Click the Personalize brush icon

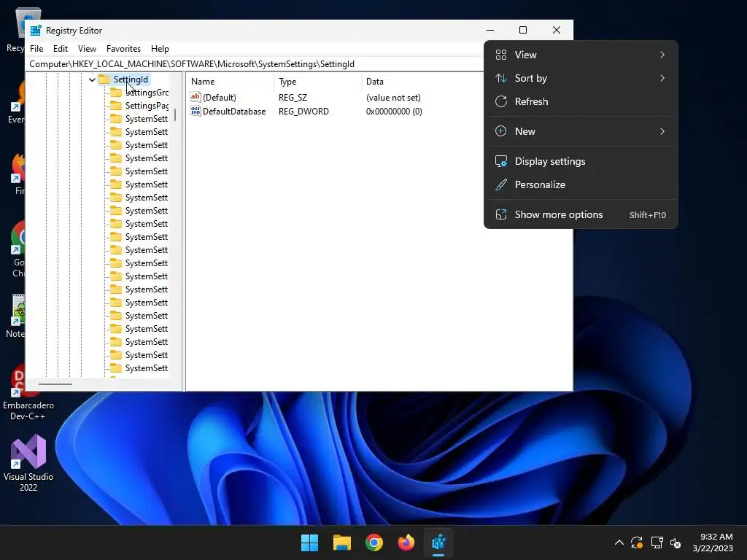pos(500,184)
